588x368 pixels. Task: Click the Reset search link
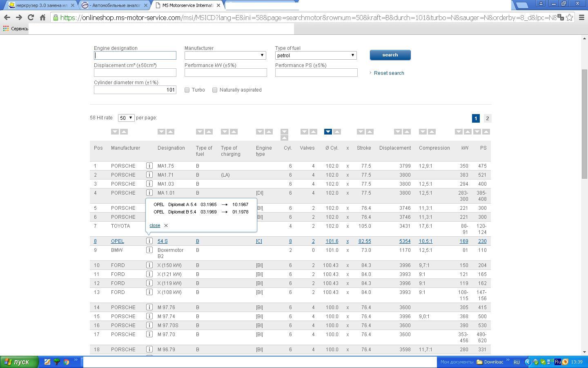pos(389,73)
